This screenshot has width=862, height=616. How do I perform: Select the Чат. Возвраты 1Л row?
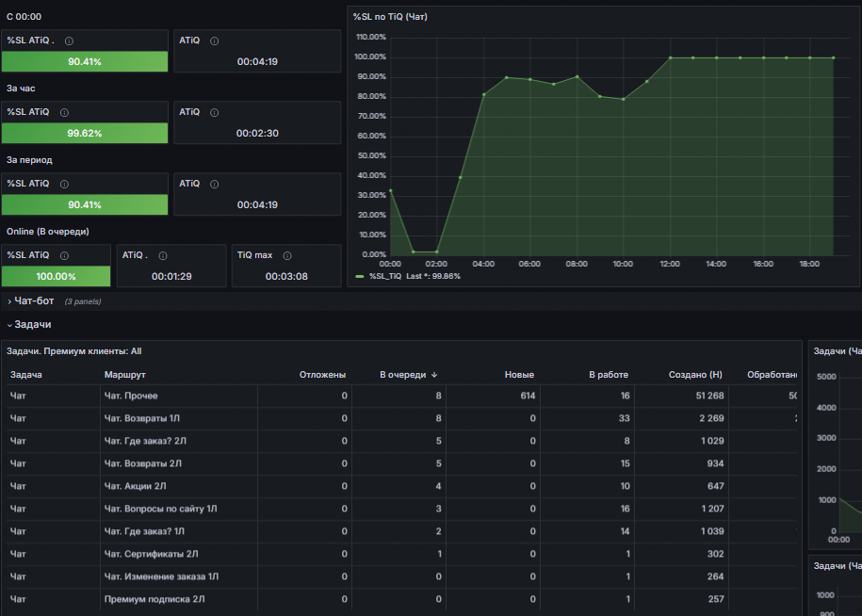pyautogui.click(x=402, y=418)
